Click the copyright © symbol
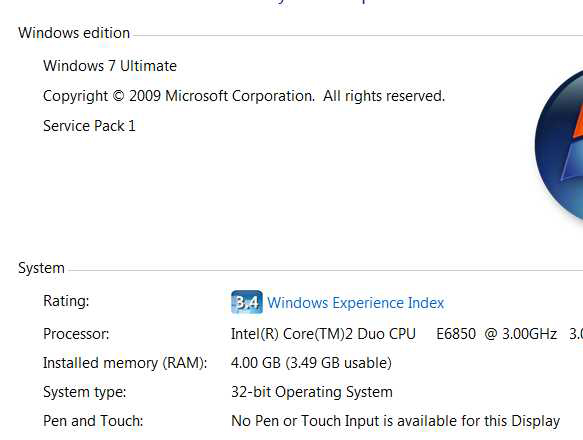This screenshot has width=583, height=440. [x=118, y=96]
